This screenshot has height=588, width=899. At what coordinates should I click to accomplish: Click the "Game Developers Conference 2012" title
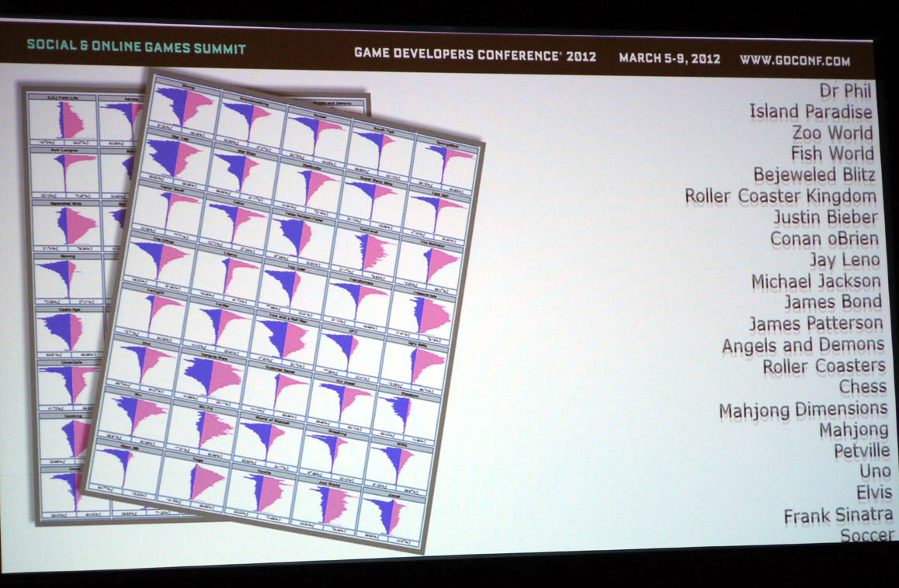click(x=475, y=56)
